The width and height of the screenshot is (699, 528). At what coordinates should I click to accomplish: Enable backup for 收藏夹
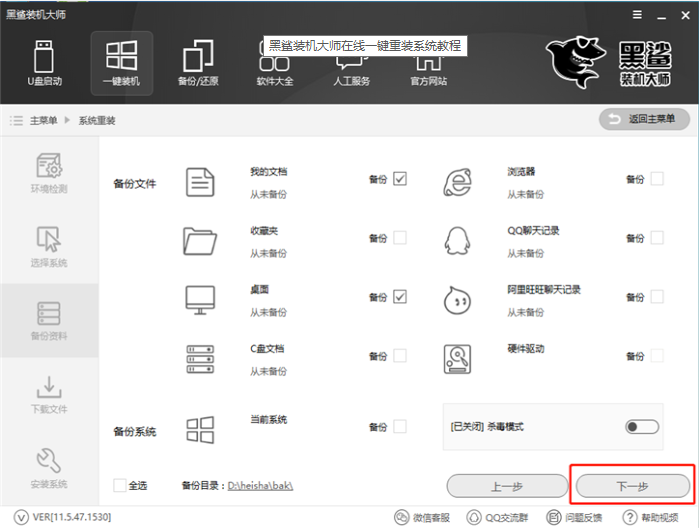coord(400,238)
